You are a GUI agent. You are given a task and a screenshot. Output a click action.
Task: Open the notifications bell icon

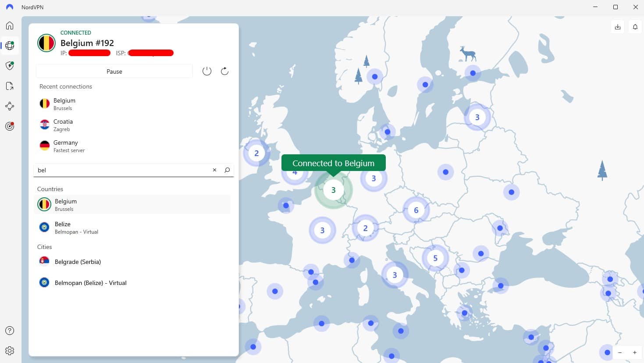pyautogui.click(x=635, y=27)
